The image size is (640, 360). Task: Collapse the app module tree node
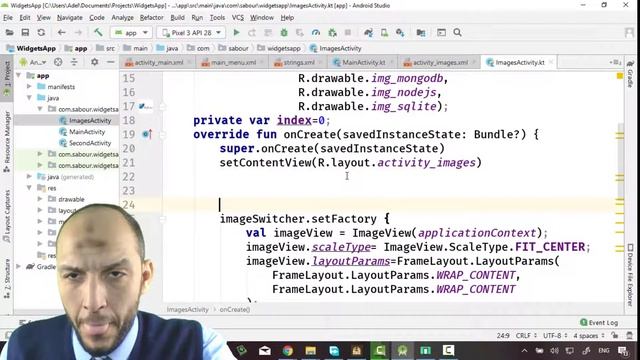[x=18, y=76]
